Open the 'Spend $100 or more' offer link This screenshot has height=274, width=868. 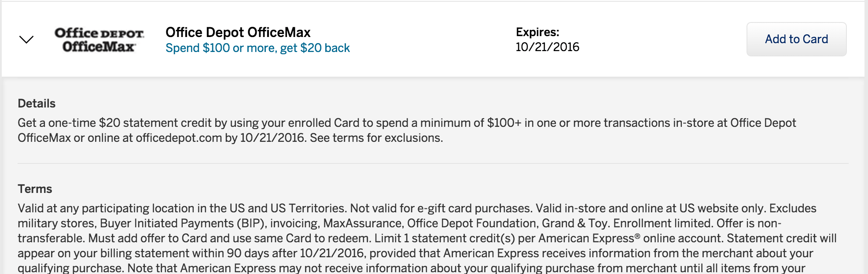(257, 48)
